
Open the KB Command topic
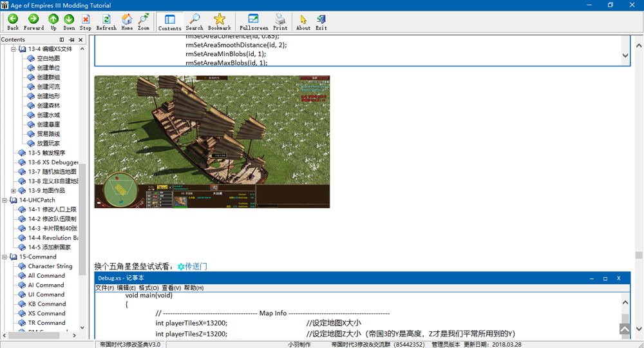coord(47,304)
